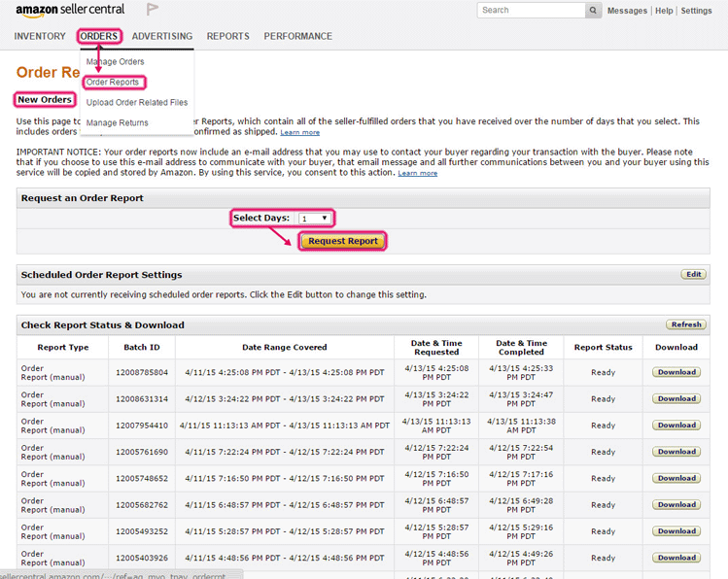The width and height of the screenshot is (728, 579).
Task: Click batch ID 12005761690 cell
Action: (x=142, y=452)
